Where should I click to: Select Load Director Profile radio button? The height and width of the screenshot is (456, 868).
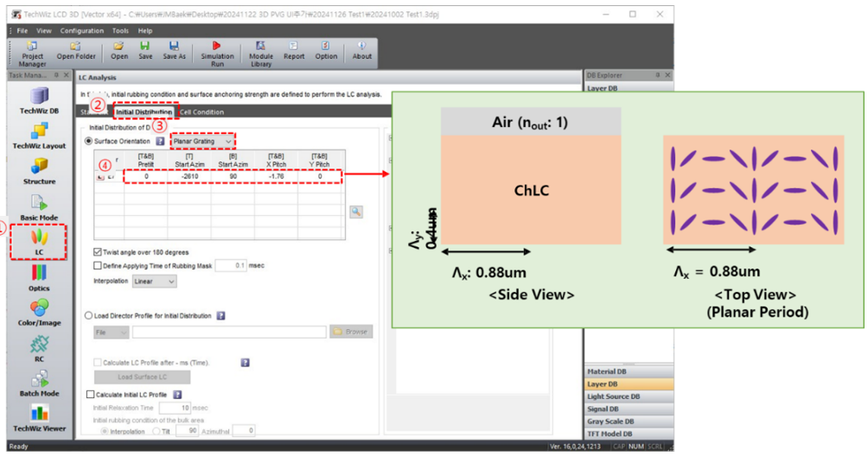[89, 316]
